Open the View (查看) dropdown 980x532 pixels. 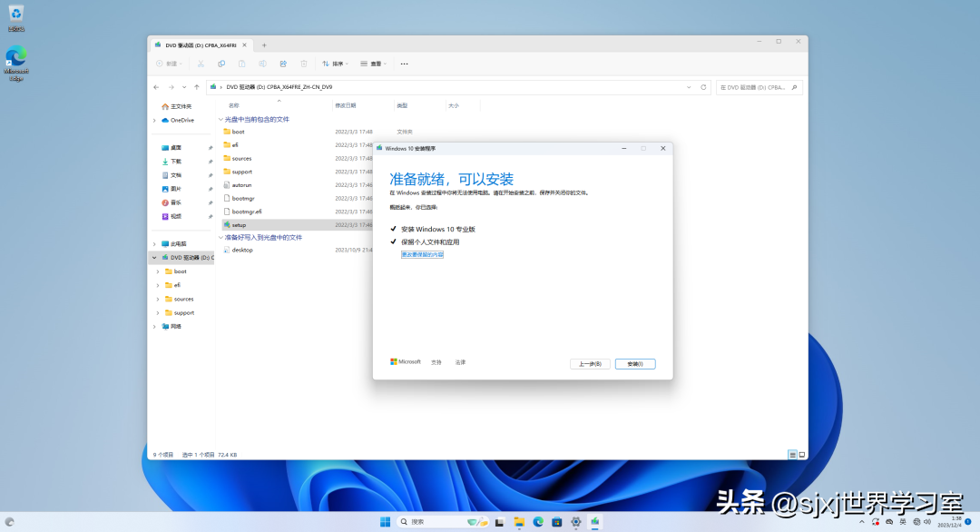pyautogui.click(x=374, y=64)
